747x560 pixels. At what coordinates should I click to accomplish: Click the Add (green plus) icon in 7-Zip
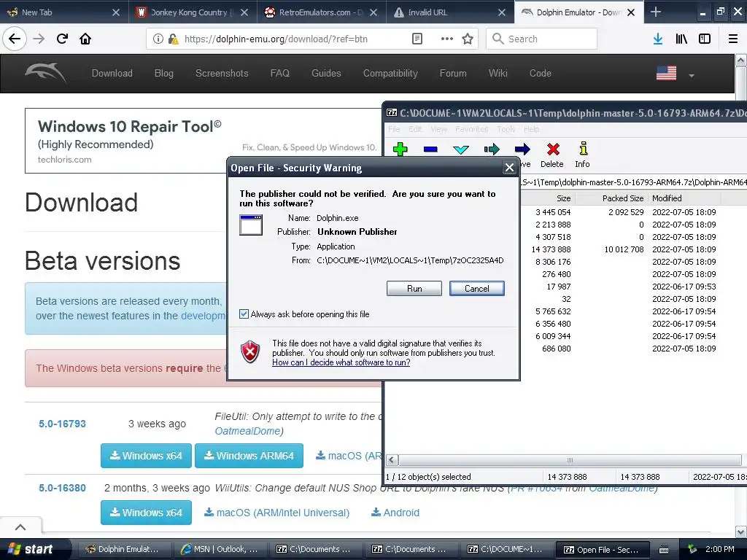point(400,149)
